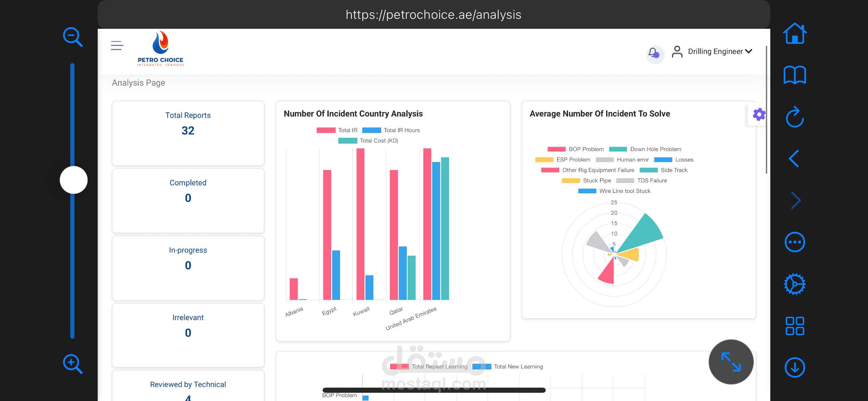This screenshot has height=401, width=868.
Task: Click the Albania axis label
Action: 294,312
